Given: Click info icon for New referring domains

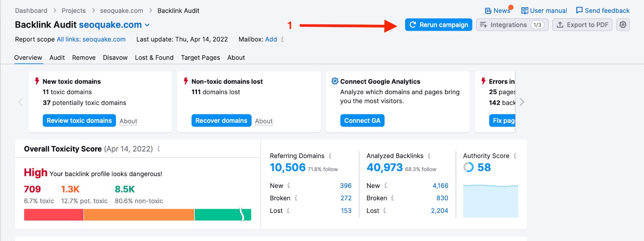Looking at the screenshot, I should click(289, 186).
